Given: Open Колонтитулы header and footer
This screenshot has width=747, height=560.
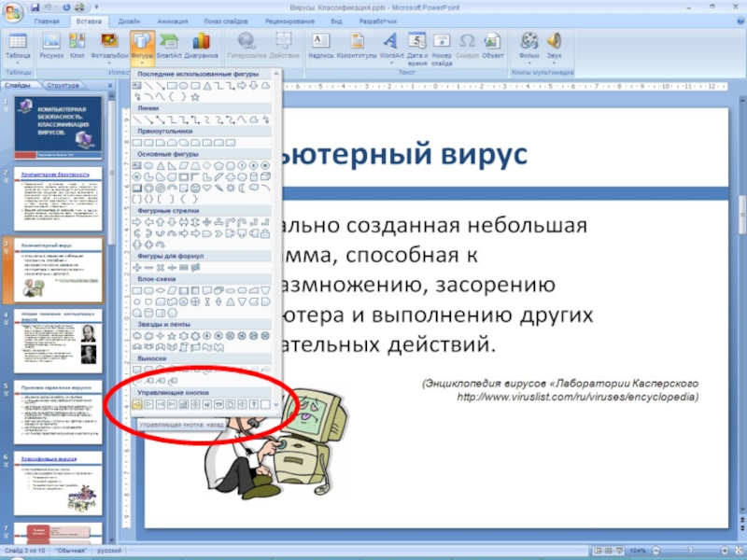Looking at the screenshot, I should pyautogui.click(x=357, y=46).
